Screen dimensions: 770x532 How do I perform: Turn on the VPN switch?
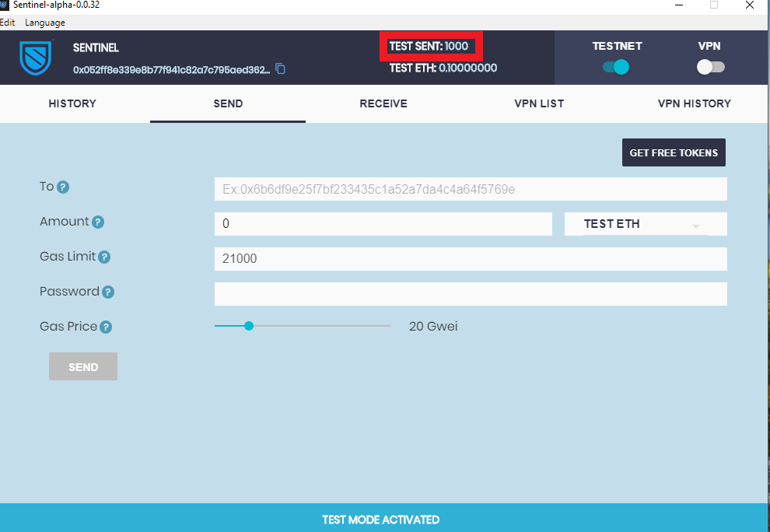(x=711, y=67)
